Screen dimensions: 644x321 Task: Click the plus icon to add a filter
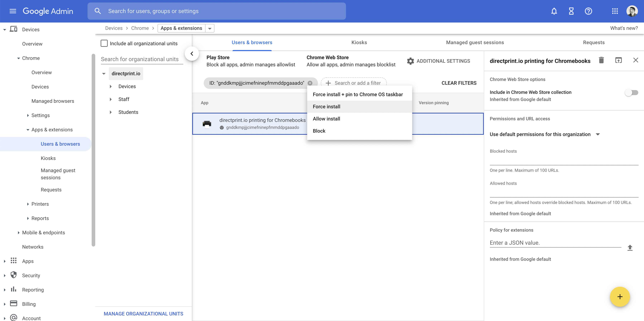(x=328, y=83)
